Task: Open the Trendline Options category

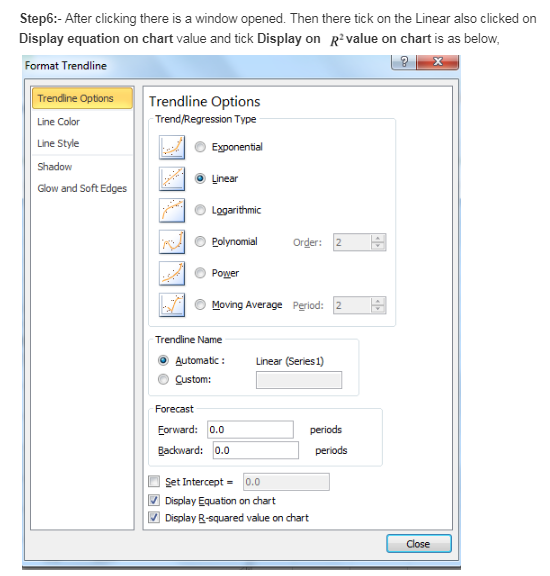Action: [82, 98]
